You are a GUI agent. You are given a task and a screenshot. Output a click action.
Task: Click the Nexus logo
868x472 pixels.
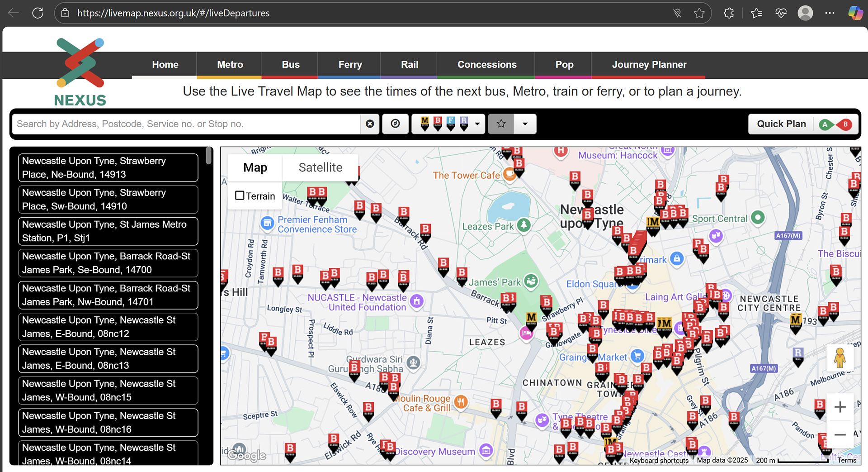click(x=80, y=72)
